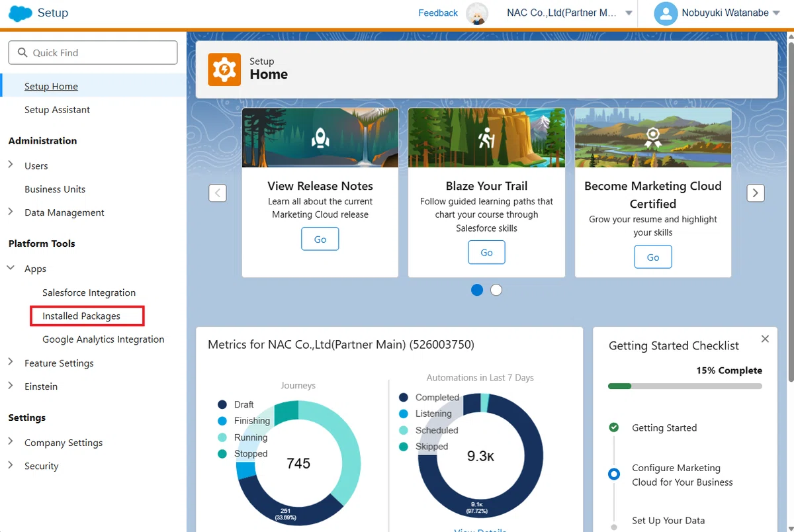
Task: Click Go on Become Marketing Cloud Certified card
Action: [653, 257]
